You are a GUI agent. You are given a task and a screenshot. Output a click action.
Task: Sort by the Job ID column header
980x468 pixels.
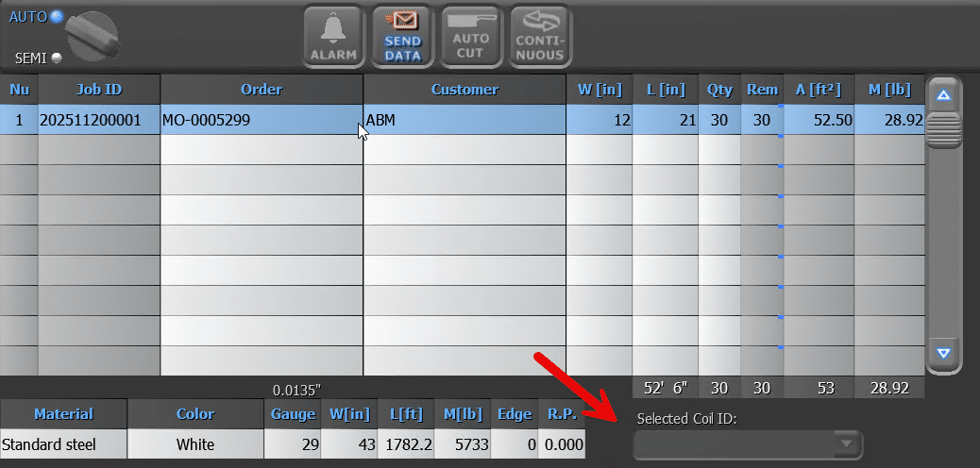(99, 90)
